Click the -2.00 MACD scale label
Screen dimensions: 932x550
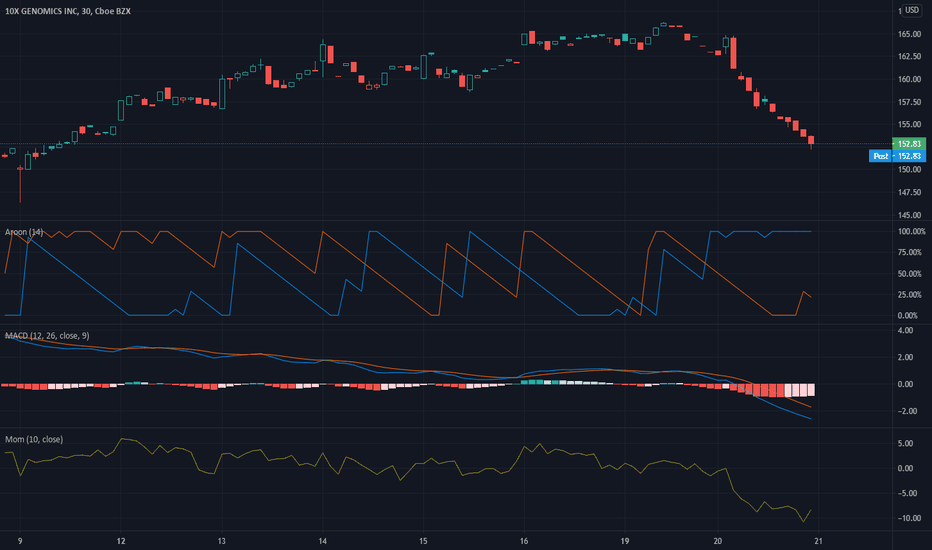tap(906, 411)
